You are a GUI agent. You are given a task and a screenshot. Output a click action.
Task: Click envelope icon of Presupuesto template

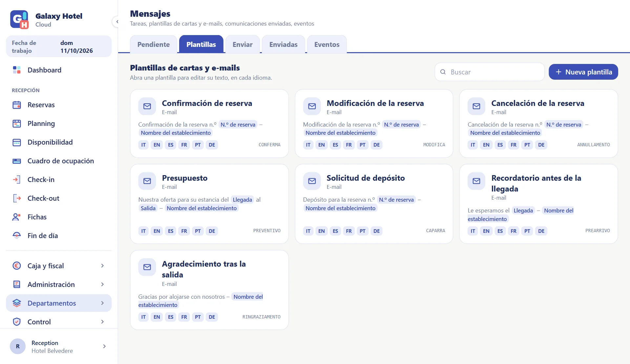pos(147,181)
